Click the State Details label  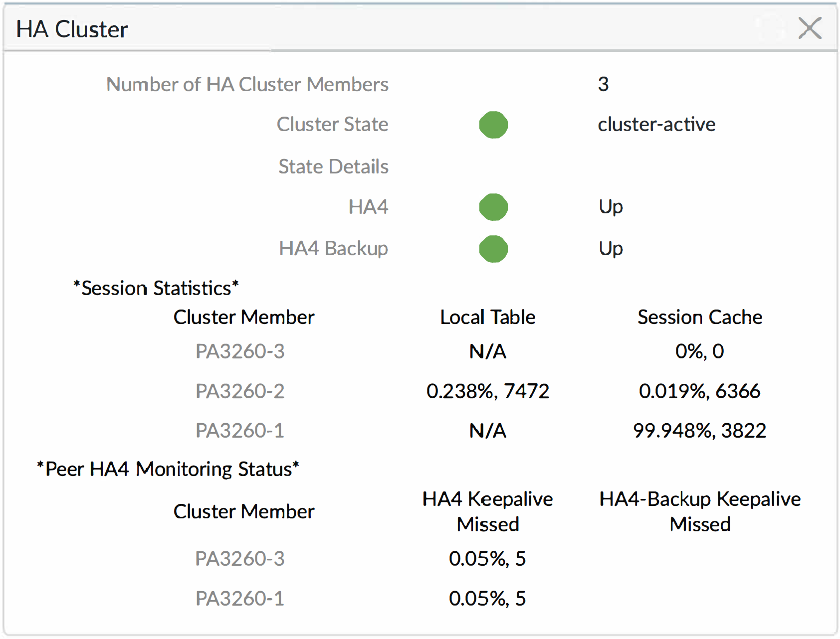[333, 166]
